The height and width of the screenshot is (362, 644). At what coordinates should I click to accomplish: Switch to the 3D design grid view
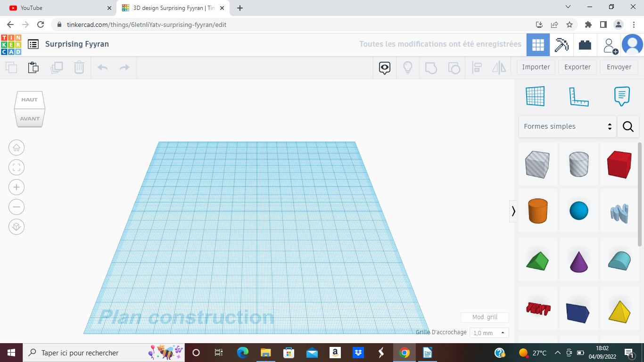(x=538, y=45)
